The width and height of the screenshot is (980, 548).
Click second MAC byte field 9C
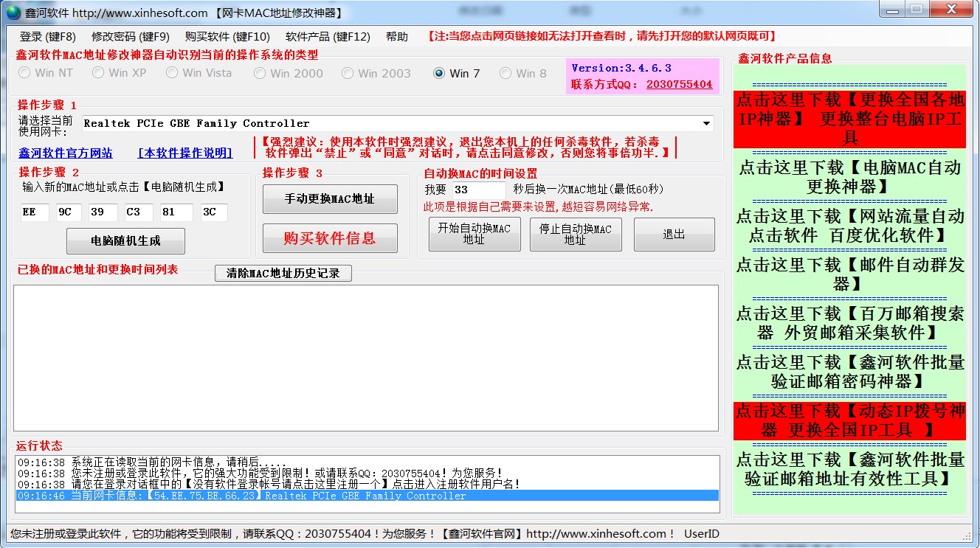click(x=70, y=212)
